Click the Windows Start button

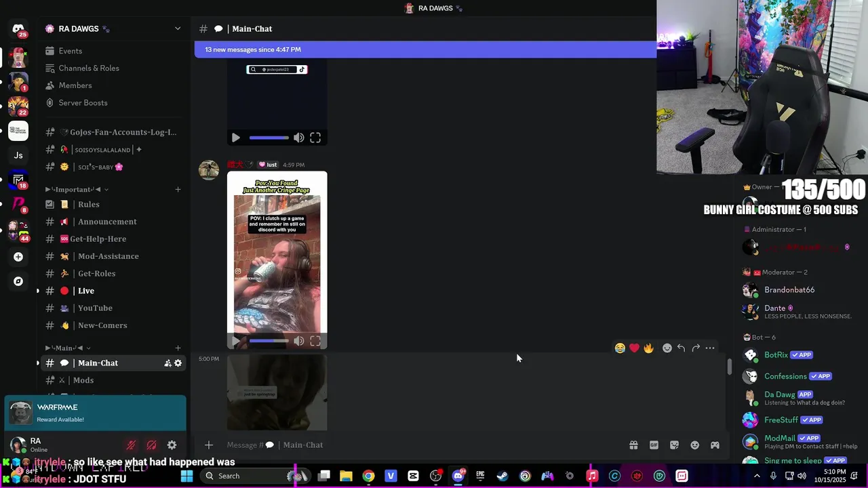pyautogui.click(x=186, y=476)
